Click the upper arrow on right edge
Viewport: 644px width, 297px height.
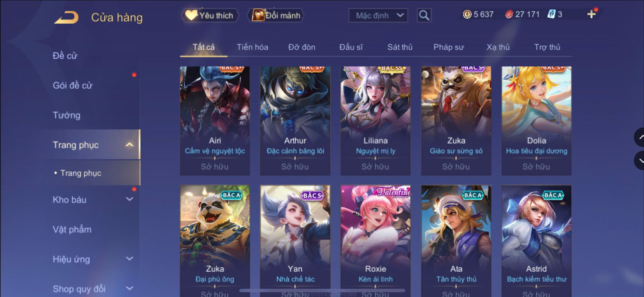click(x=640, y=137)
